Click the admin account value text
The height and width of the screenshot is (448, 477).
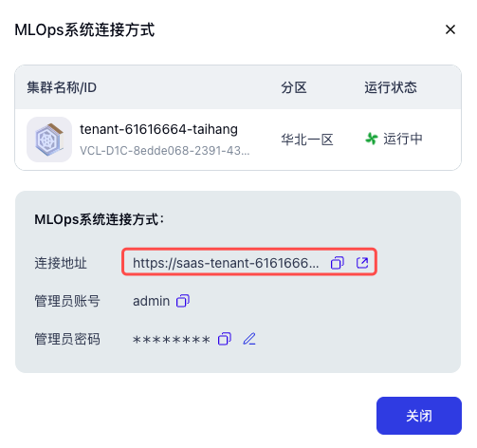151,301
